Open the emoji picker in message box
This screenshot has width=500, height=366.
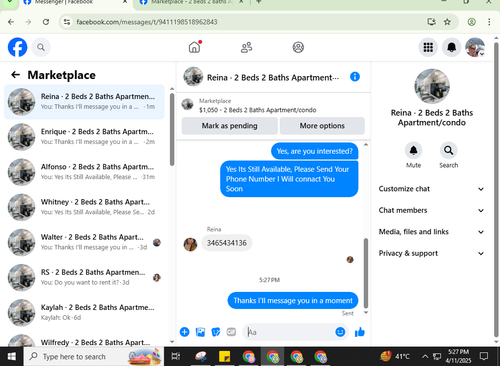(340, 332)
